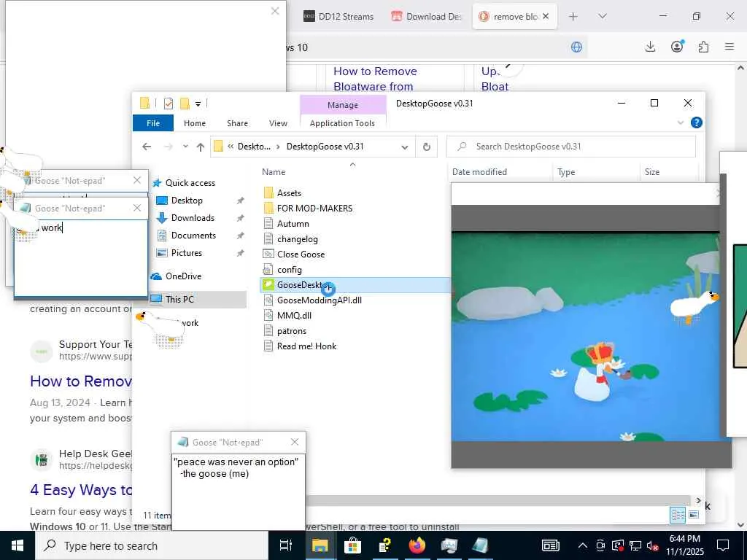747x560 pixels.
Task: Click the Up one level arrow in Explorer
Action: (201, 147)
